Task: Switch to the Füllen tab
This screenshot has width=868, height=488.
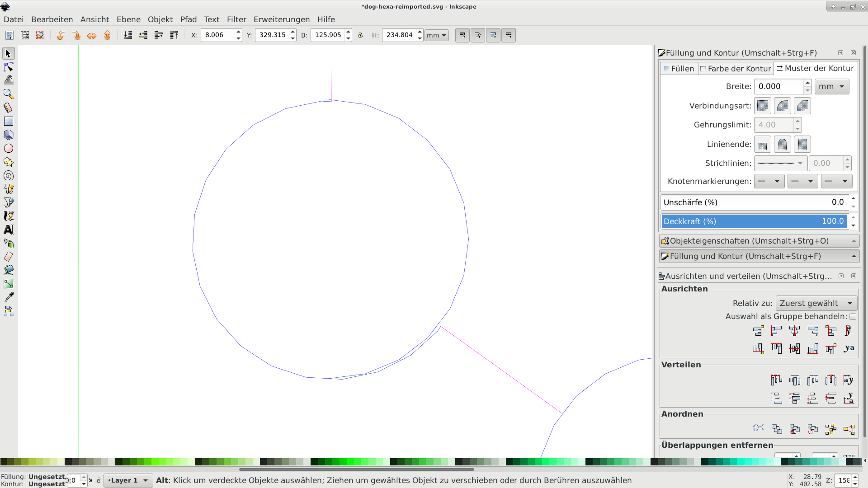Action: click(679, 69)
